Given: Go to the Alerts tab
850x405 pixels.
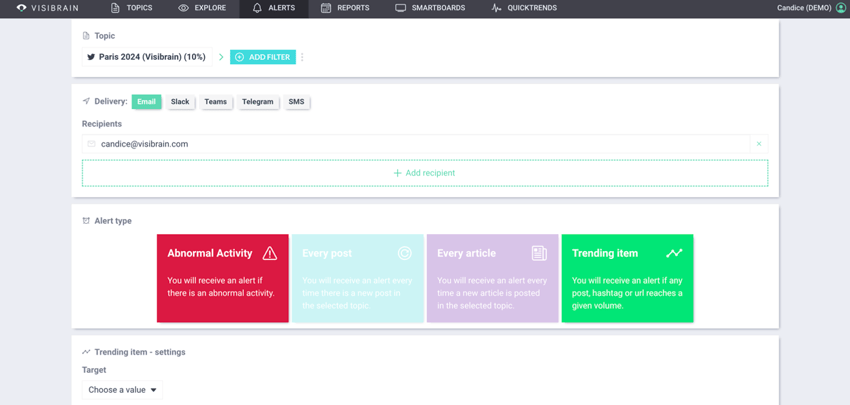Looking at the screenshot, I should [274, 8].
